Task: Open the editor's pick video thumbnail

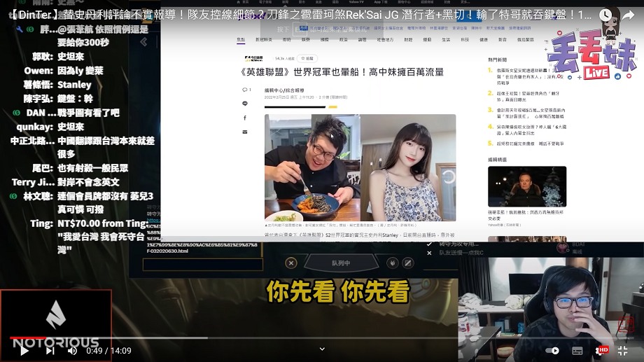Action: click(527, 186)
